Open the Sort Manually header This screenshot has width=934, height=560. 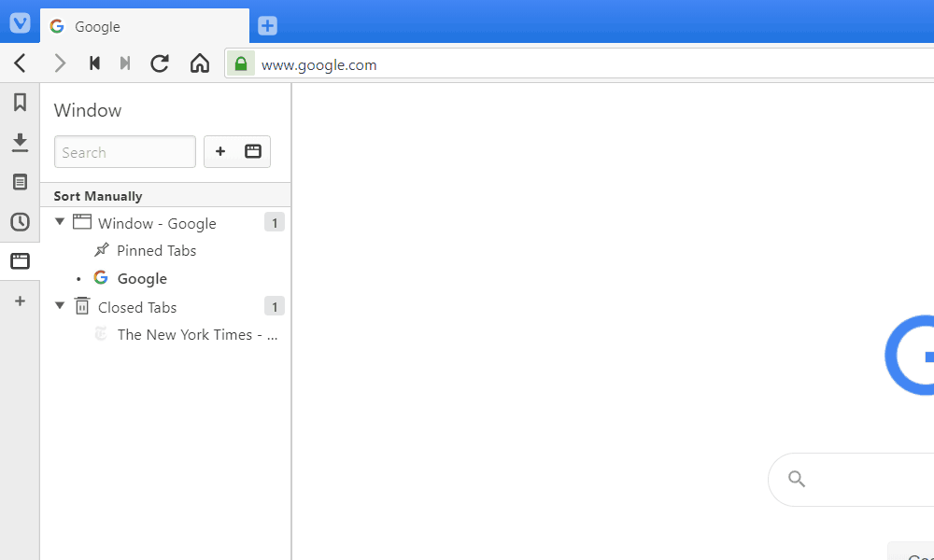tap(165, 195)
